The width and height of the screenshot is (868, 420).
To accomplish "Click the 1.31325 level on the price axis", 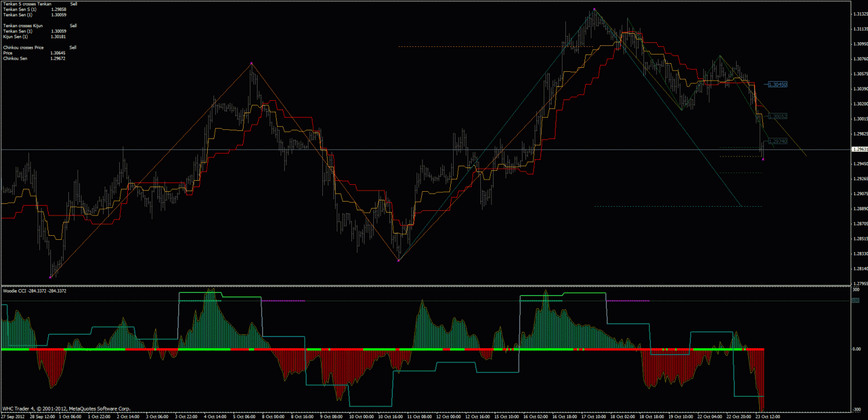I will pos(860,14).
